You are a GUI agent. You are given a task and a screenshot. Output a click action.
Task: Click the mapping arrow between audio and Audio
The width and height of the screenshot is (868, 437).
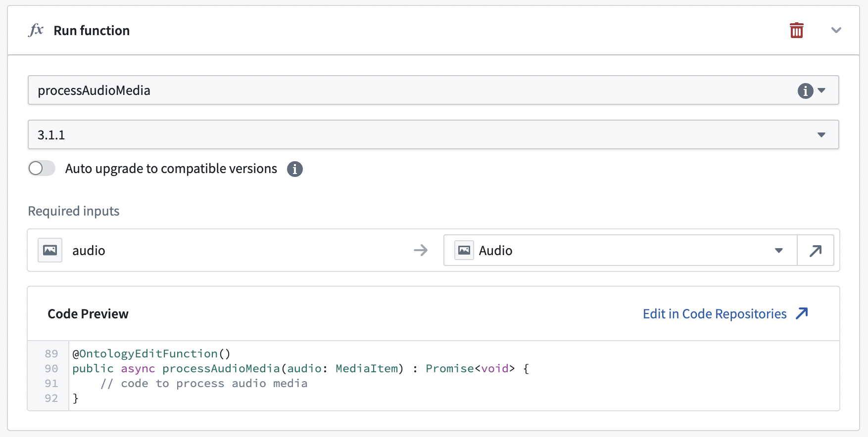(x=421, y=250)
